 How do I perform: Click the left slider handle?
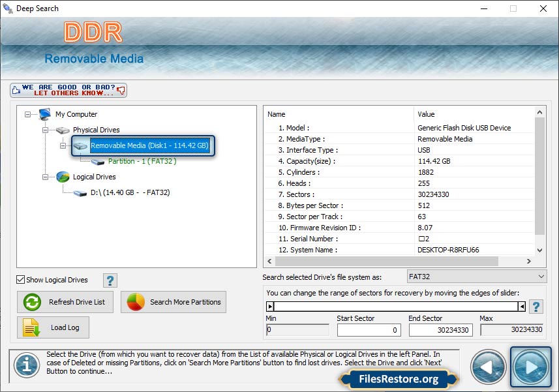(x=270, y=307)
